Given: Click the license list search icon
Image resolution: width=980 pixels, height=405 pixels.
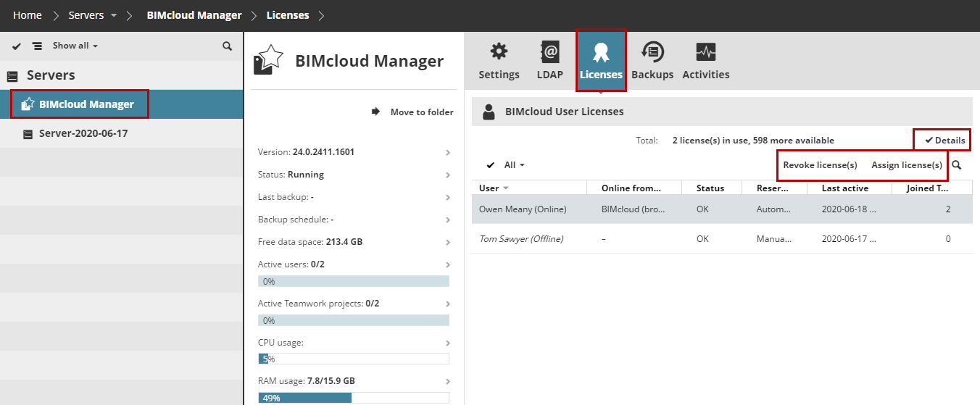Looking at the screenshot, I should point(957,165).
